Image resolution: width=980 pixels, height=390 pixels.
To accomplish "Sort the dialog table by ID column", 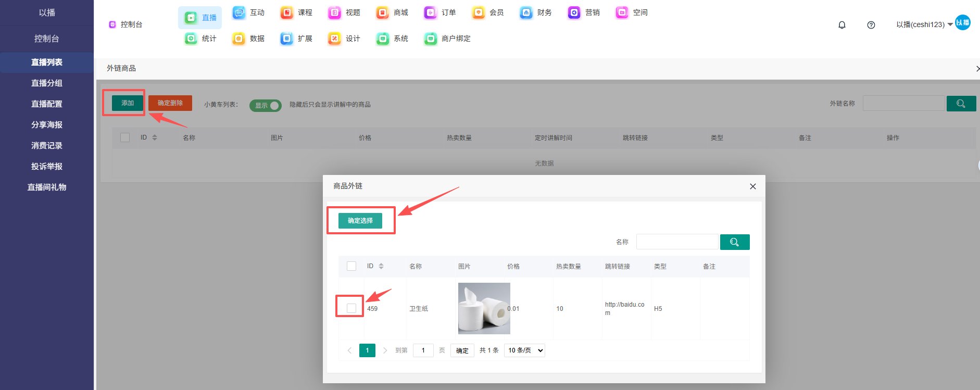I will click(x=381, y=266).
